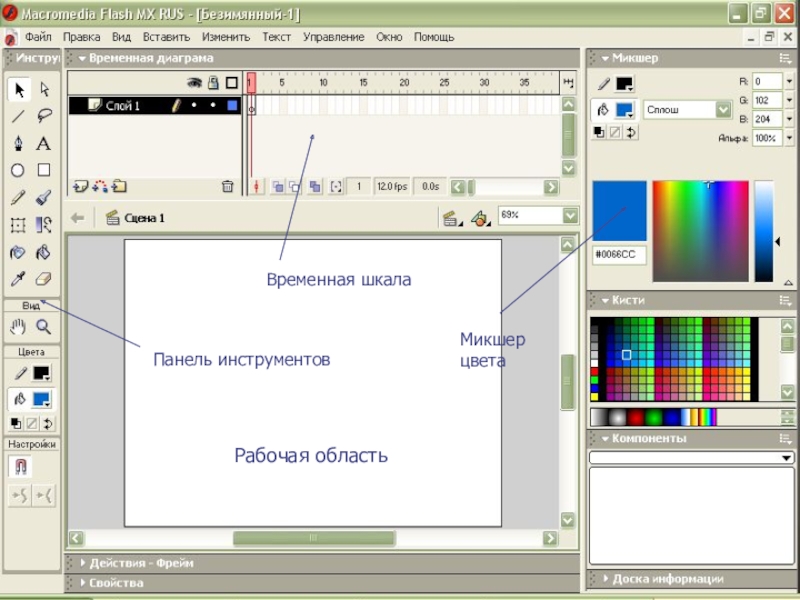Toggle Слой 1 outline color square
The image size is (800, 600).
pos(232,106)
